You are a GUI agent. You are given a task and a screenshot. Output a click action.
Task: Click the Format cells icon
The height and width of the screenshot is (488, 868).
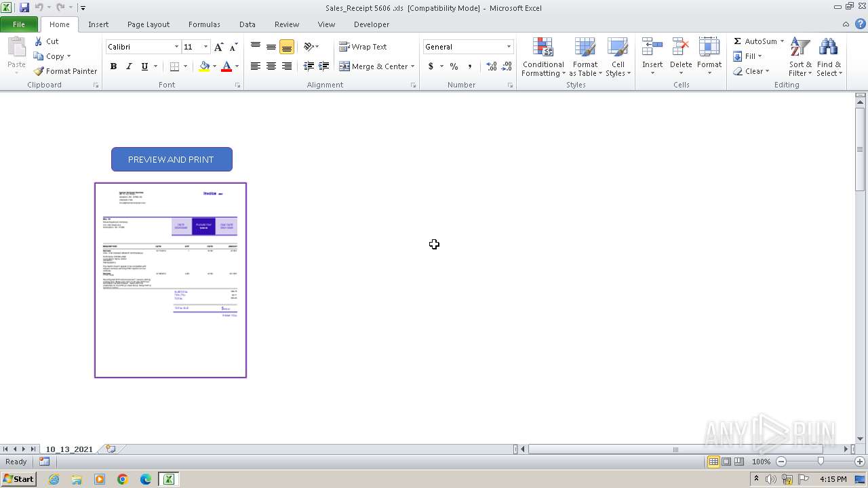click(709, 47)
